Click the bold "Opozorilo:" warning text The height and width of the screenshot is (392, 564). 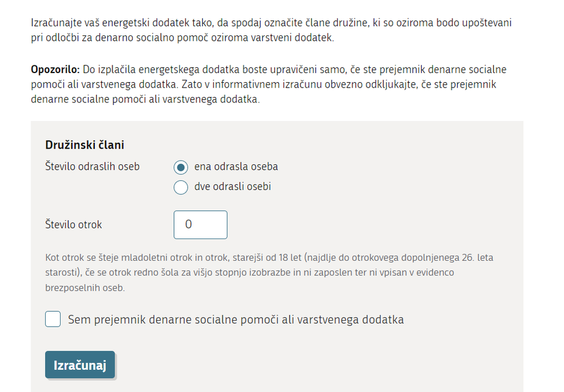point(56,70)
